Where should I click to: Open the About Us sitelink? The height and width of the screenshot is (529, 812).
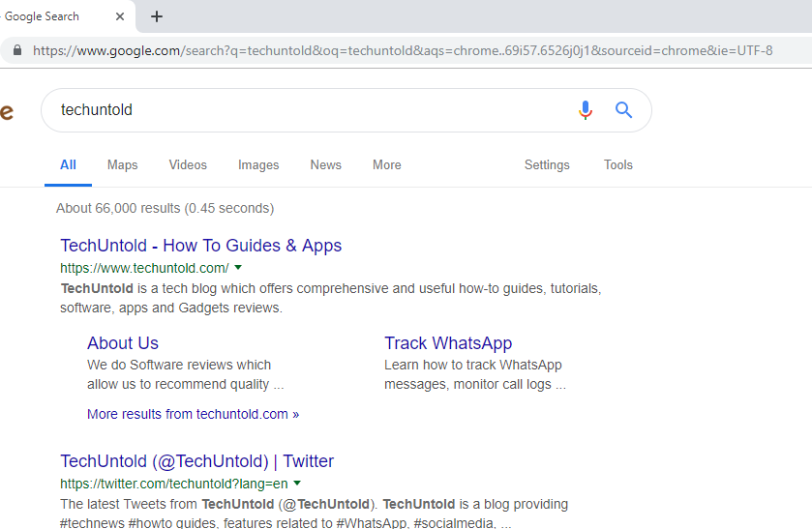pyautogui.click(x=123, y=343)
